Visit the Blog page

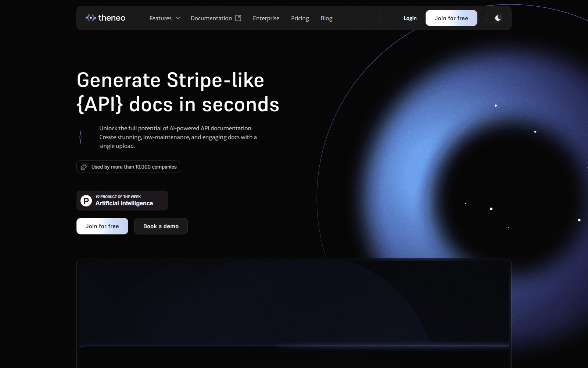tap(326, 18)
